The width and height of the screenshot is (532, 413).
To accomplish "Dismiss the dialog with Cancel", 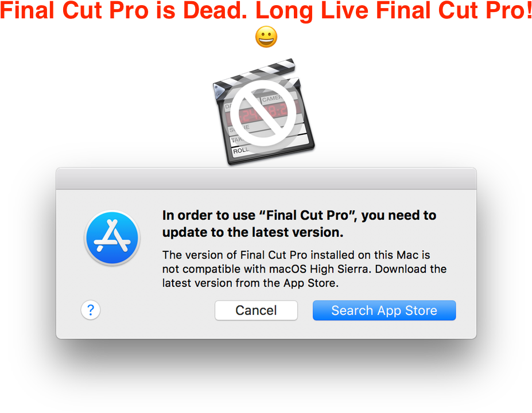I will pos(256,310).
